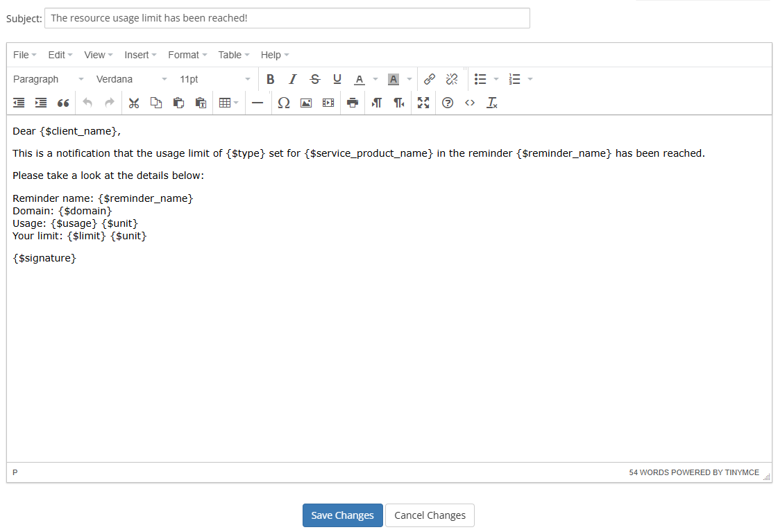Screen dimensions: 778x532
Task: Open the Format menu
Action: coord(187,55)
